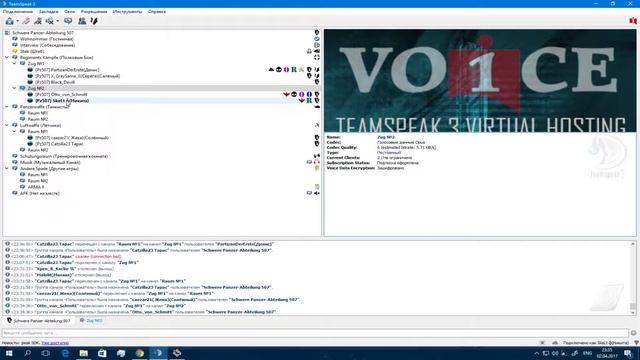
Task: Open the Contacts toolbar icon
Action: click(x=82, y=21)
